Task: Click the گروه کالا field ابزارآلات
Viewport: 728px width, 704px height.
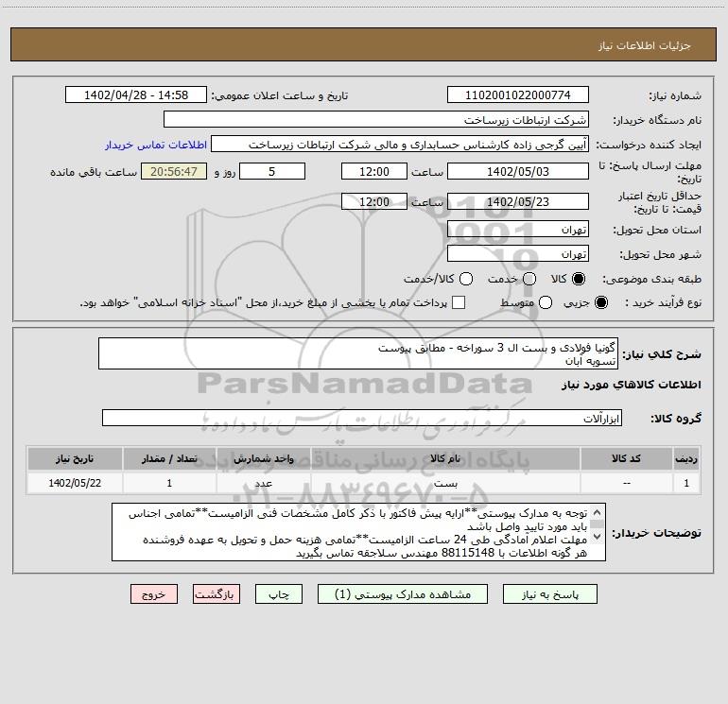Action: click(362, 418)
